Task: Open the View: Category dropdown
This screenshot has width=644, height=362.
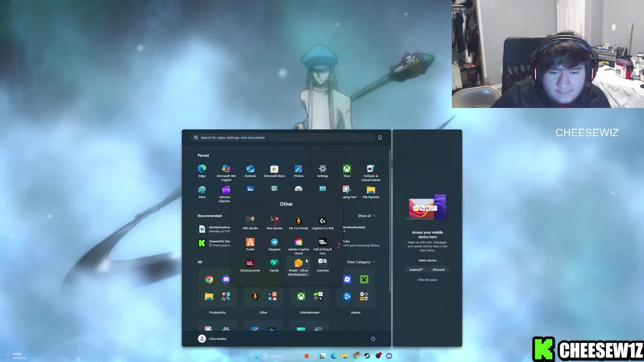Action: point(361,262)
